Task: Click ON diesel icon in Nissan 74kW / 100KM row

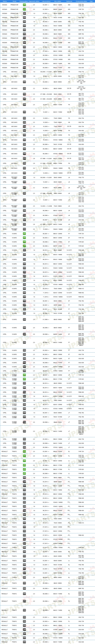Action: click(x=24, y=26)
